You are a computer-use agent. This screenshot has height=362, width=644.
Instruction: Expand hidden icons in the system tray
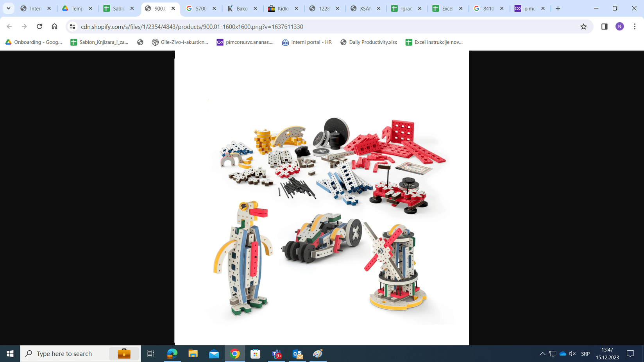(543, 353)
